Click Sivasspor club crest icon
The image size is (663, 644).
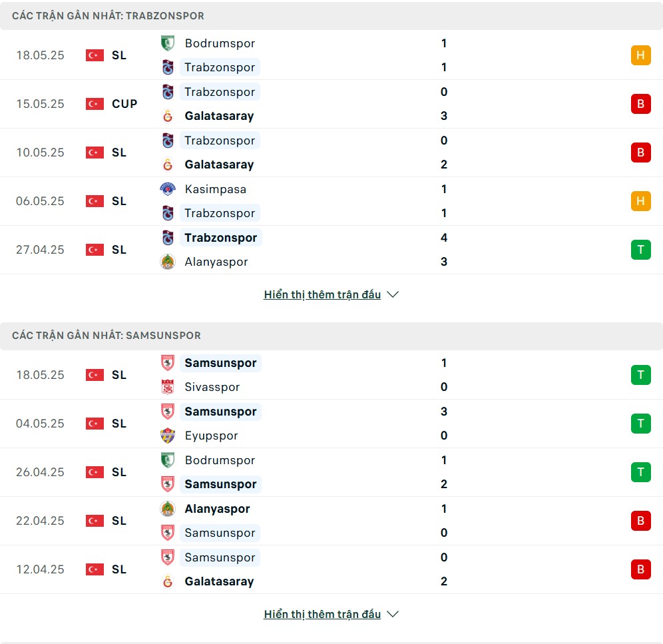pyautogui.click(x=168, y=387)
